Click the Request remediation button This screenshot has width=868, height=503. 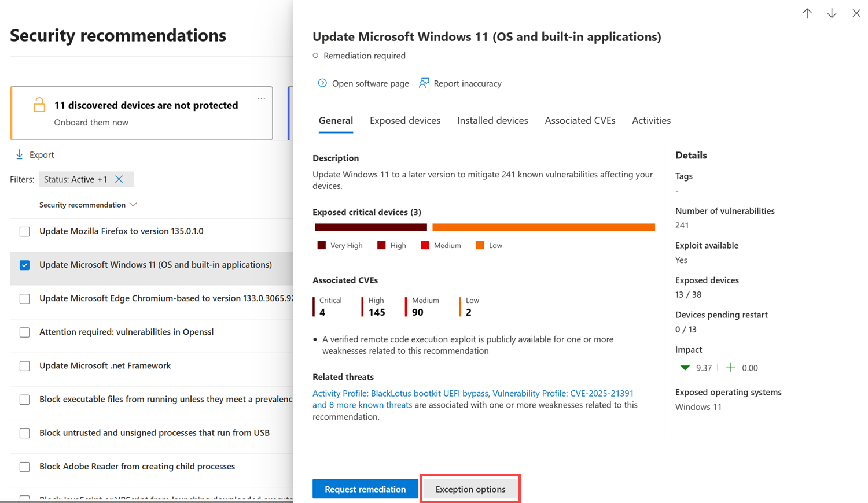(365, 489)
